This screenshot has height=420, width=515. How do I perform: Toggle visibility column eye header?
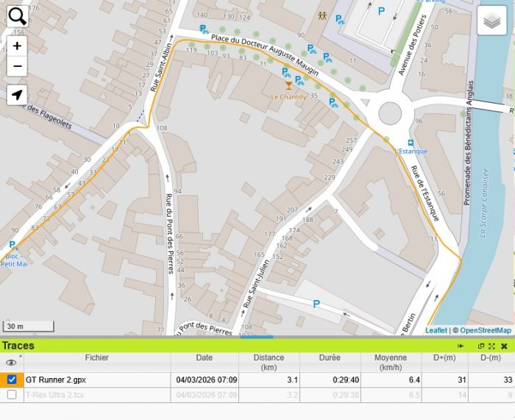[11, 362]
